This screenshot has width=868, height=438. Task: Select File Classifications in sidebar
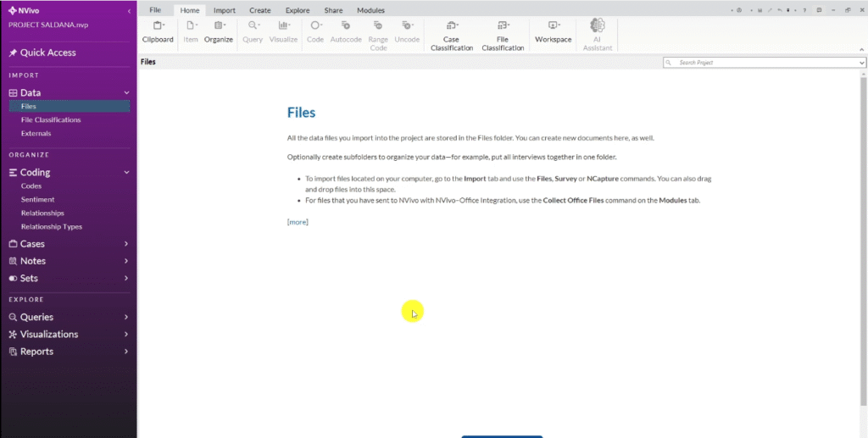pyautogui.click(x=51, y=120)
